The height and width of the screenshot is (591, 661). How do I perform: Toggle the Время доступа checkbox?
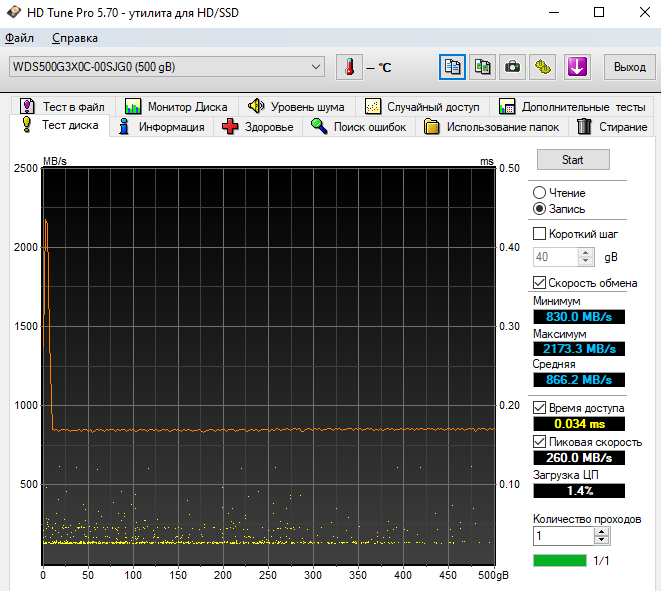tap(540, 408)
